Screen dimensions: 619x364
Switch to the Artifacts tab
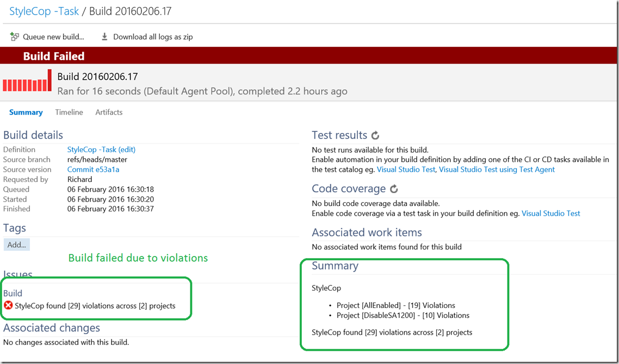(x=109, y=112)
